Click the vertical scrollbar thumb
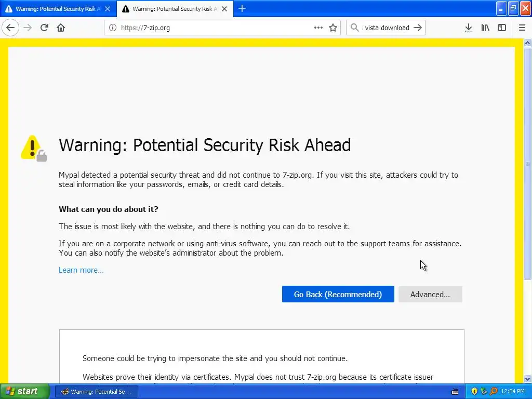Viewport: 532px width, 399px height. (528, 164)
